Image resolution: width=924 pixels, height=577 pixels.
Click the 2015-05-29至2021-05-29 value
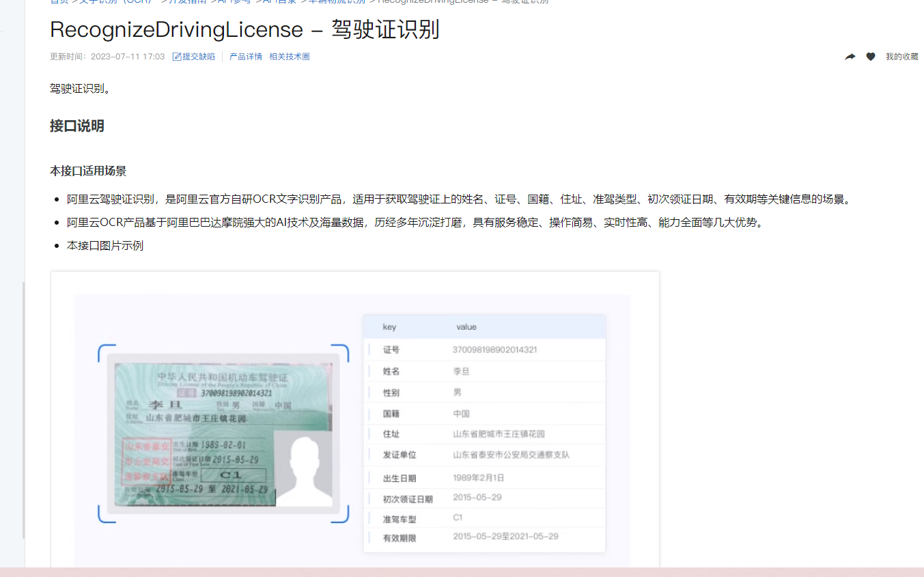click(x=505, y=537)
